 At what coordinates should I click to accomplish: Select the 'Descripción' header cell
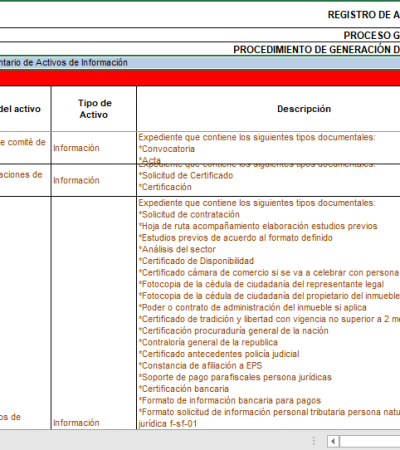tap(268, 109)
